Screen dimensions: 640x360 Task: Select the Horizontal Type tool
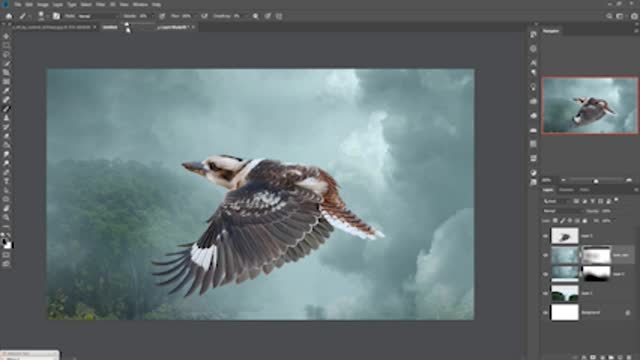[6, 181]
